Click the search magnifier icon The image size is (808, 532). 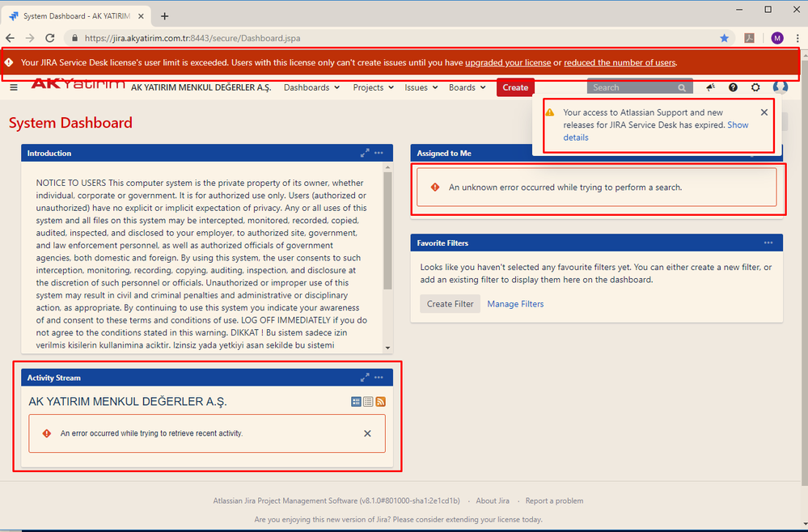(682, 88)
